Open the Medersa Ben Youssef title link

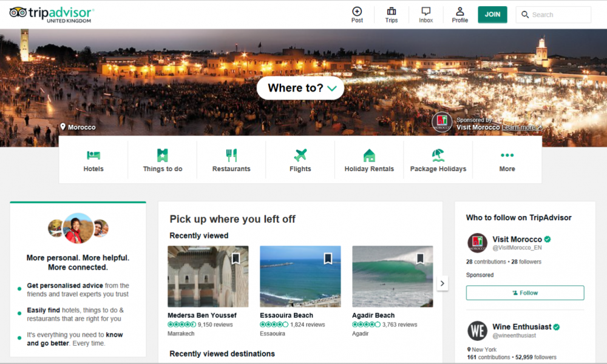[202, 315]
